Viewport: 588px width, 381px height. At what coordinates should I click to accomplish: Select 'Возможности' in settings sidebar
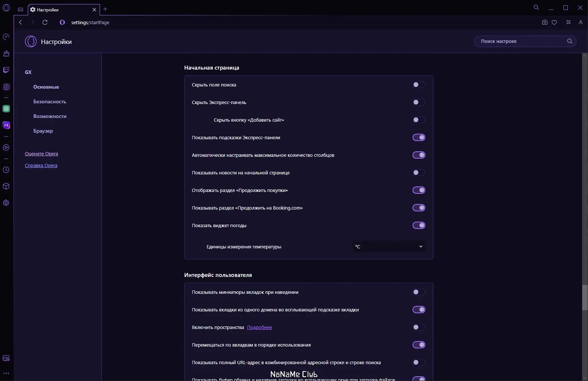pos(50,116)
